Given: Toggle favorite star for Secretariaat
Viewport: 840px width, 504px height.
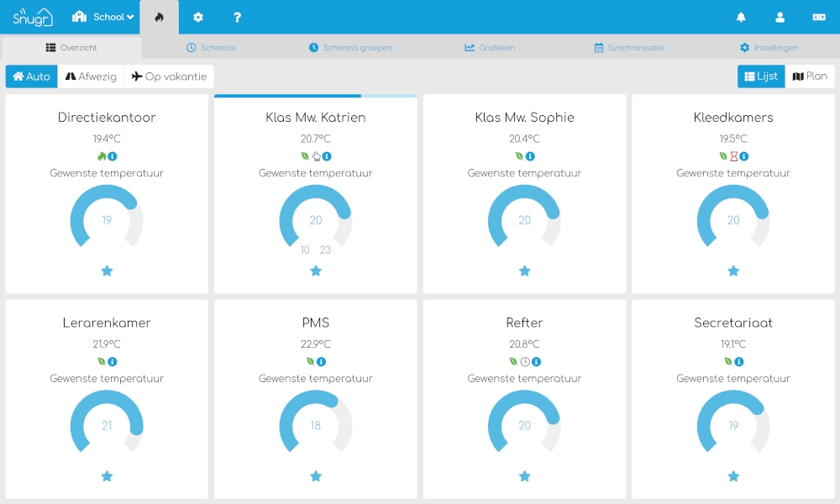Looking at the screenshot, I should click(733, 476).
